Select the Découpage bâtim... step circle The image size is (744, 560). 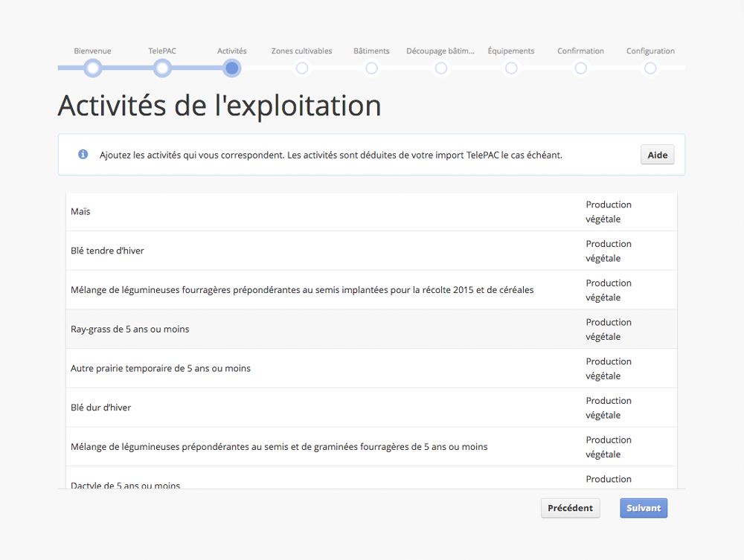pyautogui.click(x=440, y=68)
